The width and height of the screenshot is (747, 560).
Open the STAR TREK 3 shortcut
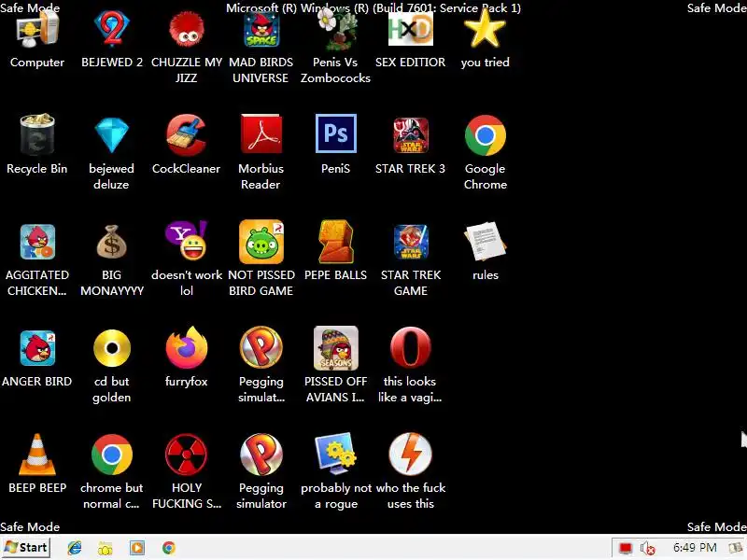411,135
